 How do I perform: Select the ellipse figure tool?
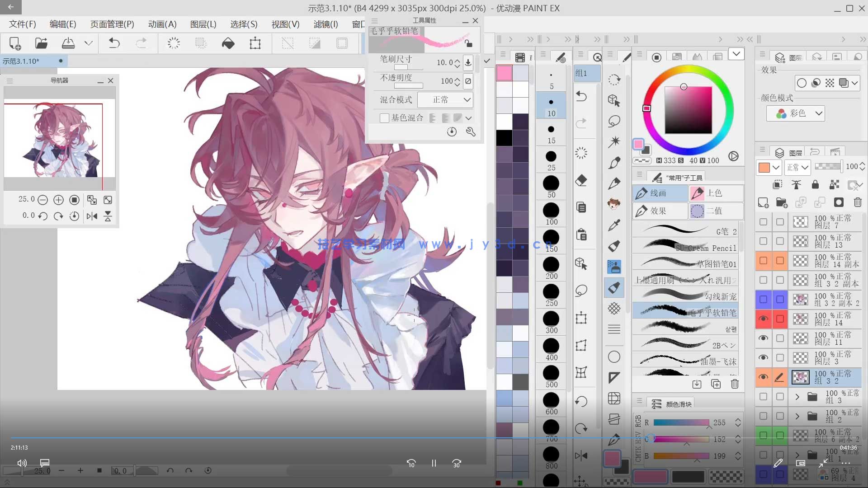[x=614, y=357]
